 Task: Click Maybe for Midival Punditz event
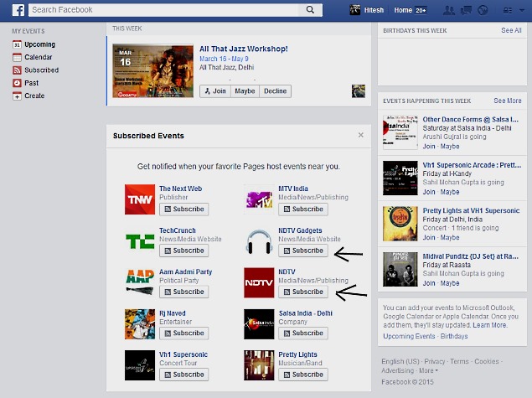point(450,283)
